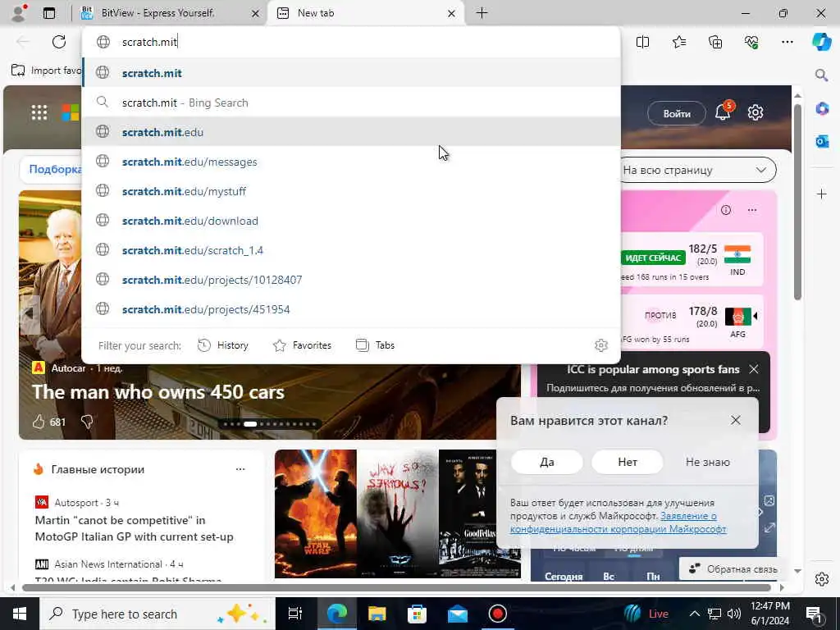Open more options on the sports card
The height and width of the screenshot is (630, 840).
[x=752, y=210]
